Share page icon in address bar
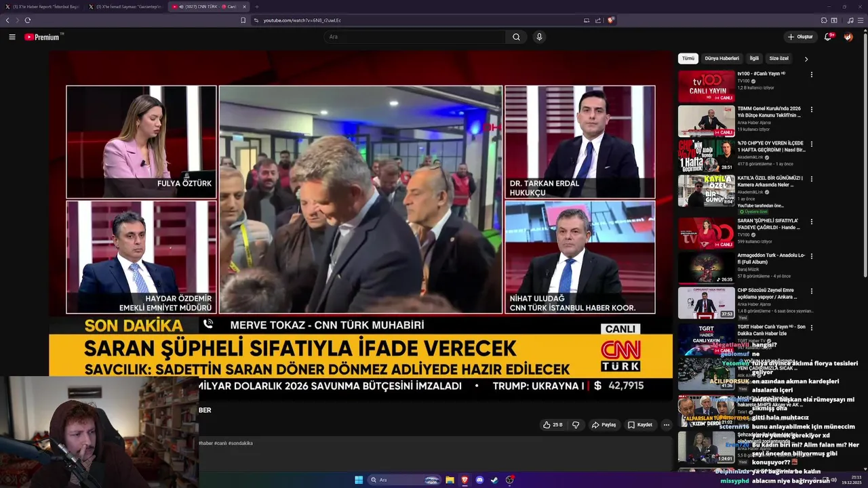Image resolution: width=868 pixels, height=488 pixels. click(x=598, y=20)
